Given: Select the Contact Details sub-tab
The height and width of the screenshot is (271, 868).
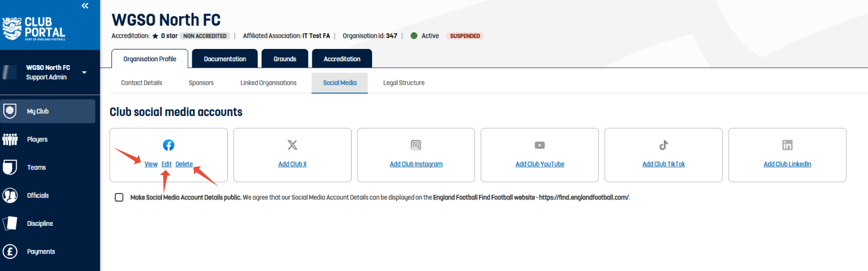Looking at the screenshot, I should [x=142, y=83].
